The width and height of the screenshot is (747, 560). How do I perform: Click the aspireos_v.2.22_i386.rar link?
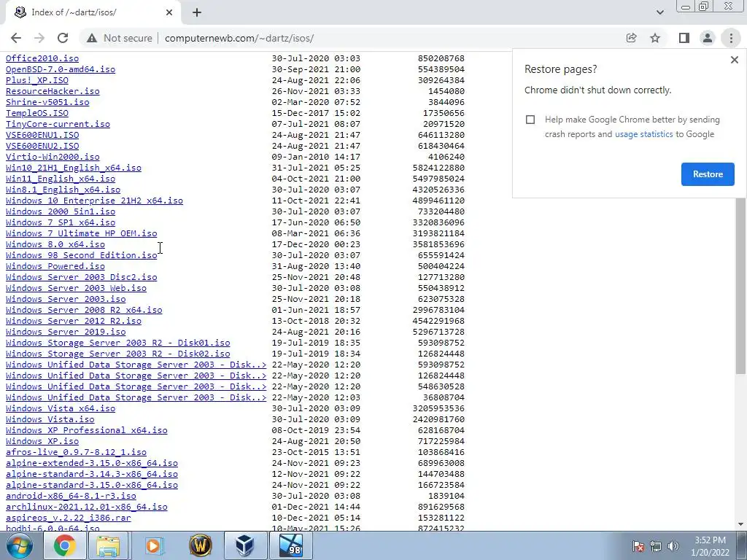click(69, 518)
